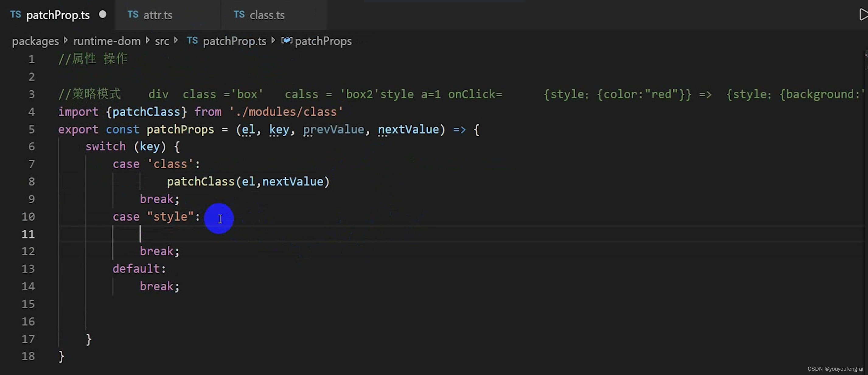The image size is (868, 375).
Task: Open the runtime-dom breadcrumb segment
Action: [107, 41]
